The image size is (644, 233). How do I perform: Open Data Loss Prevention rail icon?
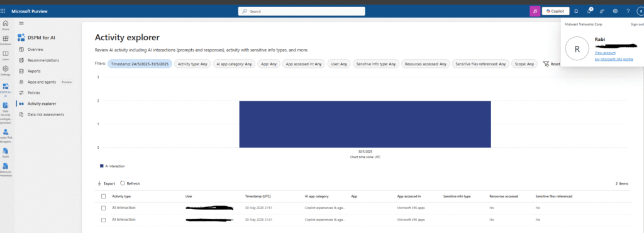[5, 170]
